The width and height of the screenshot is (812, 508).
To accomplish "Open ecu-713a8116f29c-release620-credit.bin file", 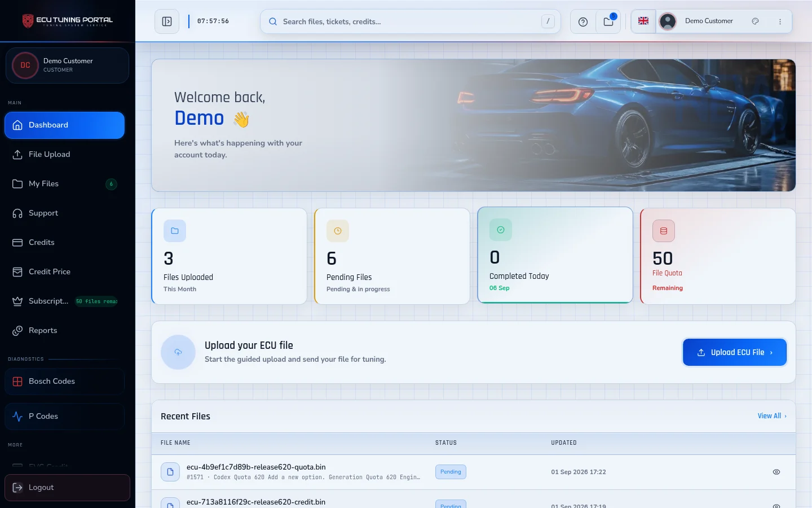I will pyautogui.click(x=256, y=502).
